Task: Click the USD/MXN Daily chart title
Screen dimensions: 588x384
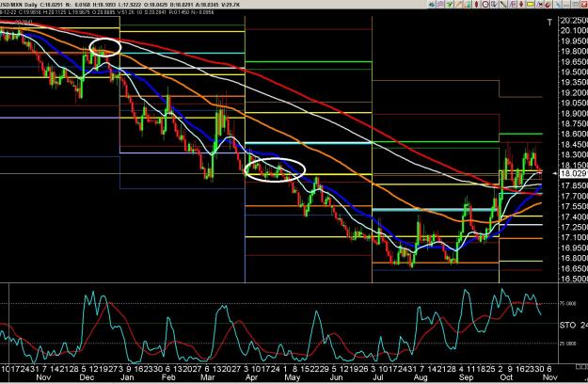Action: pos(19,6)
